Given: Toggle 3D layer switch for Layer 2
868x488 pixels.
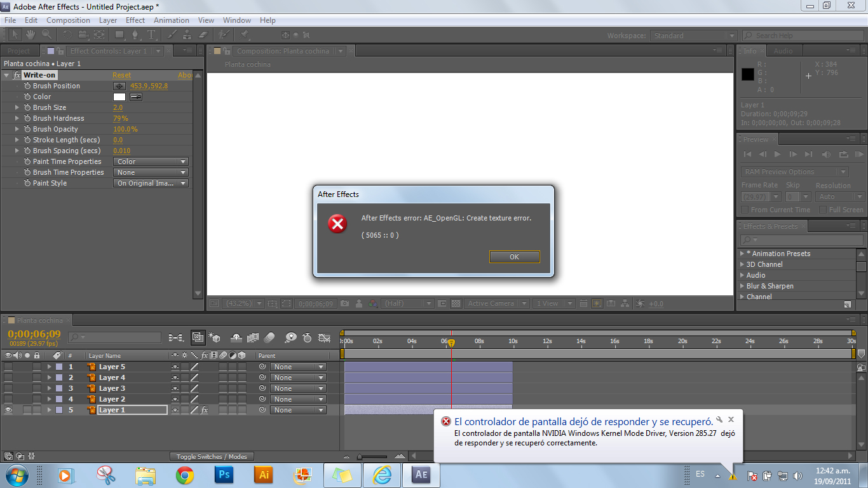Looking at the screenshot, I should 242,399.
